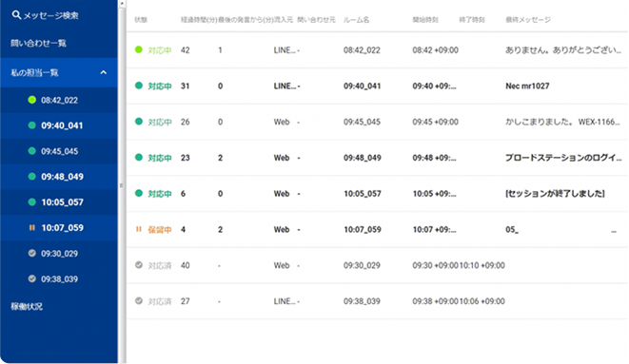Open room name 09:48_049 in table
The height and width of the screenshot is (364, 629).
pyautogui.click(x=363, y=158)
